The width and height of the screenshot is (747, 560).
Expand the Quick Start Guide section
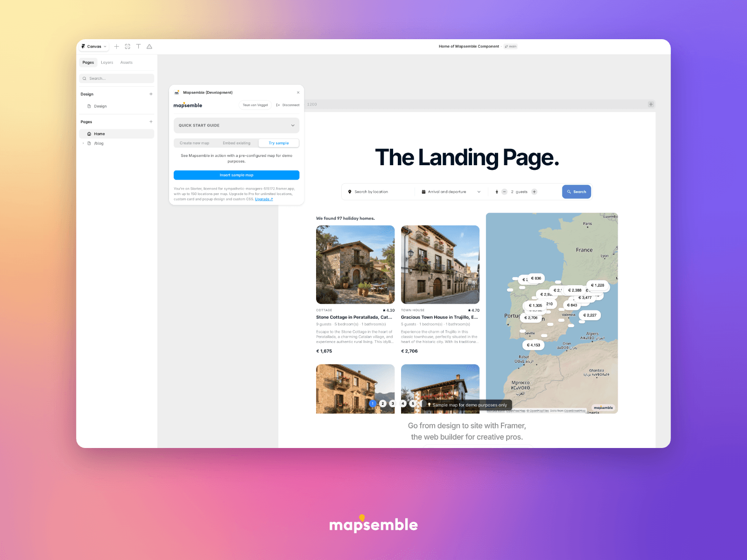coord(237,126)
